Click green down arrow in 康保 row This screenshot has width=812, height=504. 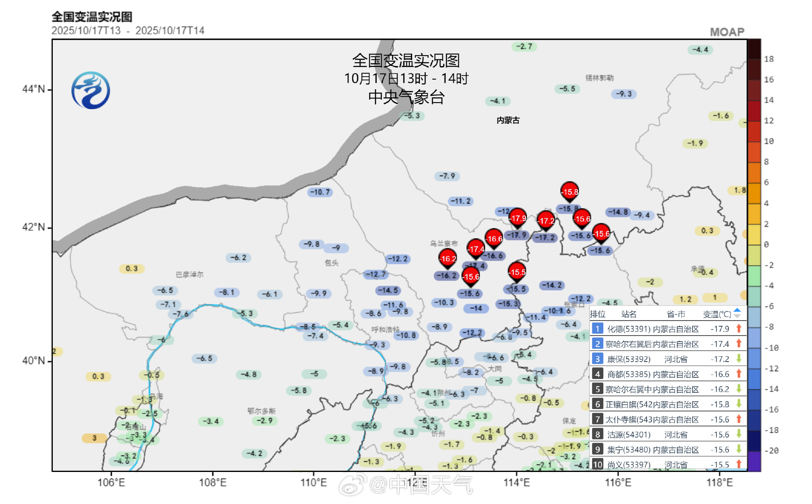click(739, 359)
